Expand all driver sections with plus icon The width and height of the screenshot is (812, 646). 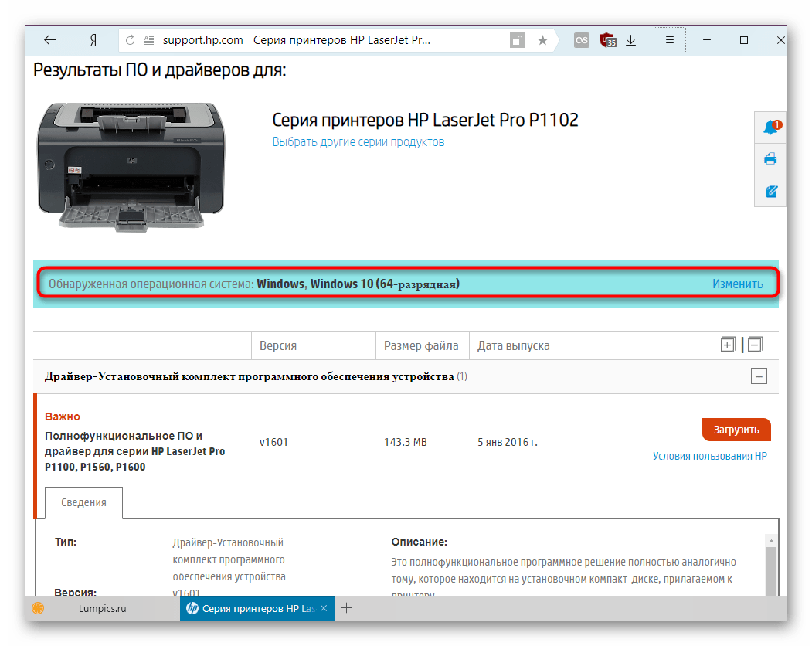click(x=728, y=345)
